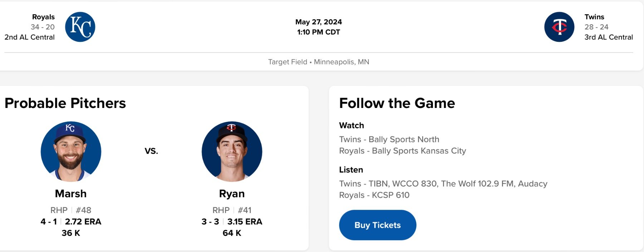
Task: Click the 2nd AL Central standing
Action: 30,37
